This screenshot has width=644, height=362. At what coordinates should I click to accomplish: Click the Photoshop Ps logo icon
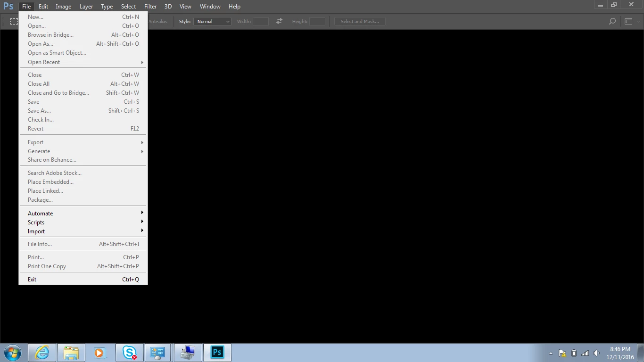pos(8,6)
